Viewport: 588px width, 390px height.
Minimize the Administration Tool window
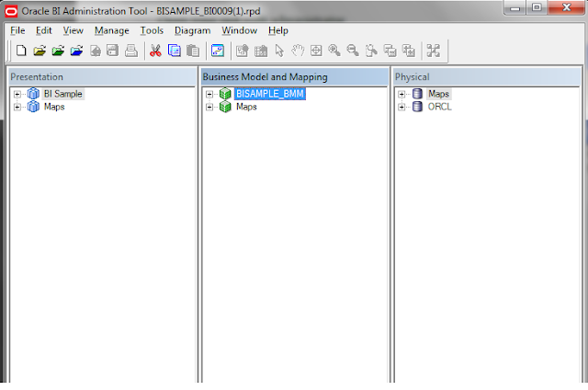pyautogui.click(x=514, y=8)
